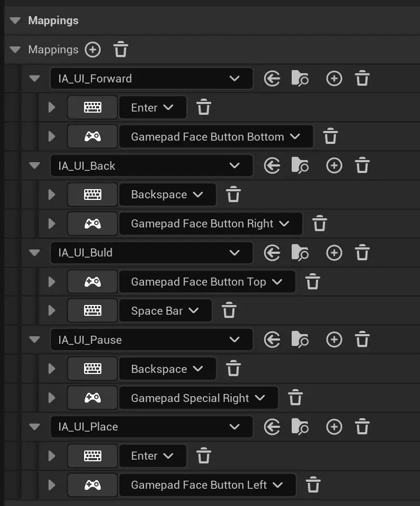420x506 pixels.
Task: Open the Enter key dropdown under IA_UI_Forward
Action: click(x=153, y=108)
